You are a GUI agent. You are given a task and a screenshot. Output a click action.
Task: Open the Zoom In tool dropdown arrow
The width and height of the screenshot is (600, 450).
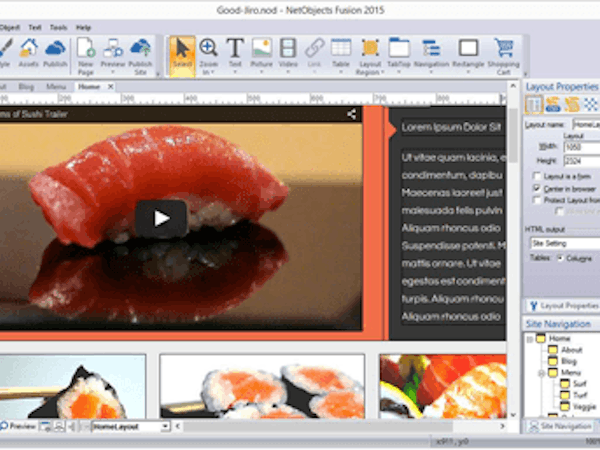tap(212, 73)
